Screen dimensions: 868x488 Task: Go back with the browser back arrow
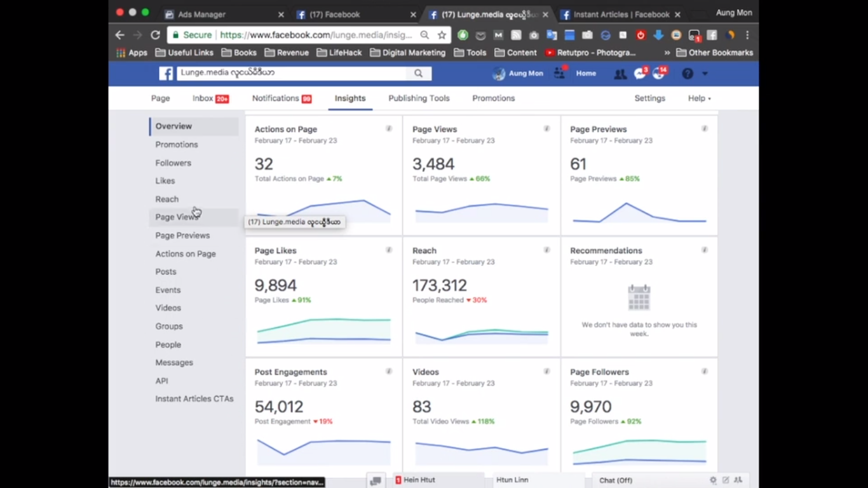(x=119, y=35)
